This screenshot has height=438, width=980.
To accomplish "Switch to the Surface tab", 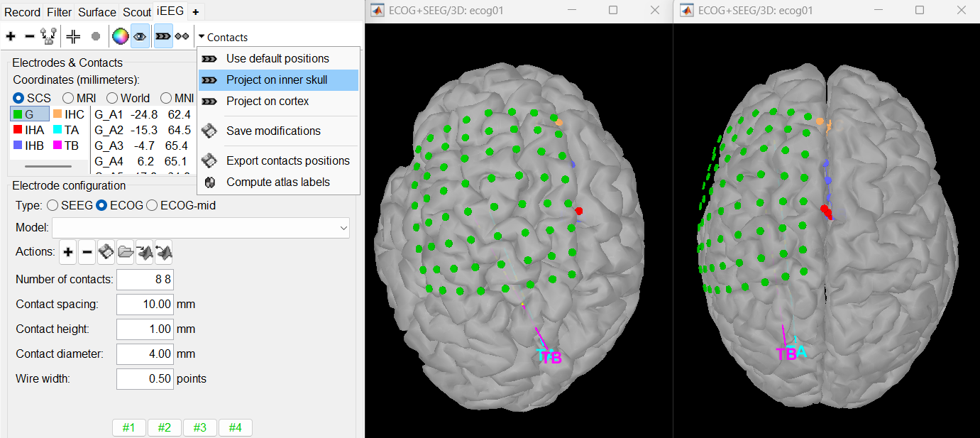I will coord(97,11).
